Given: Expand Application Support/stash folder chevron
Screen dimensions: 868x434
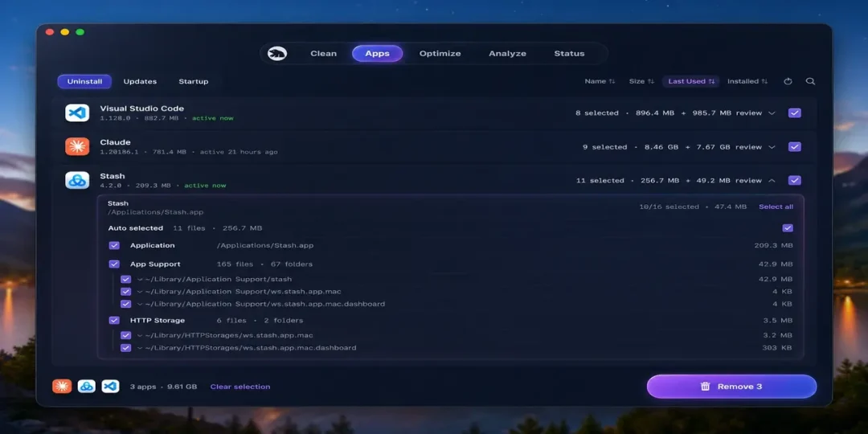Looking at the screenshot, I should click(140, 280).
